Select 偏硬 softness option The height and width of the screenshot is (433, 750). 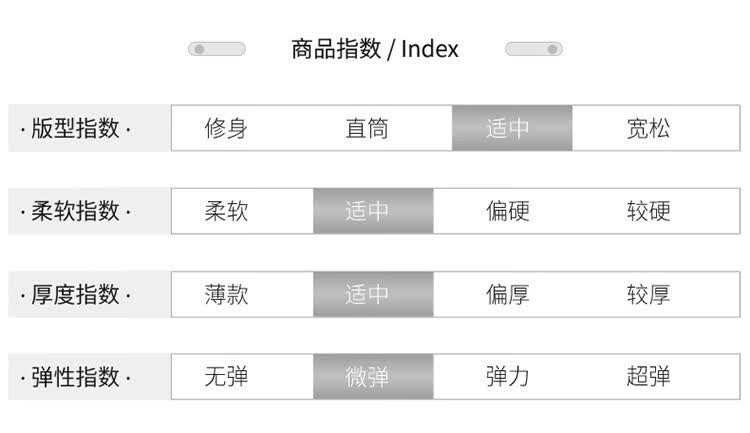(x=508, y=211)
